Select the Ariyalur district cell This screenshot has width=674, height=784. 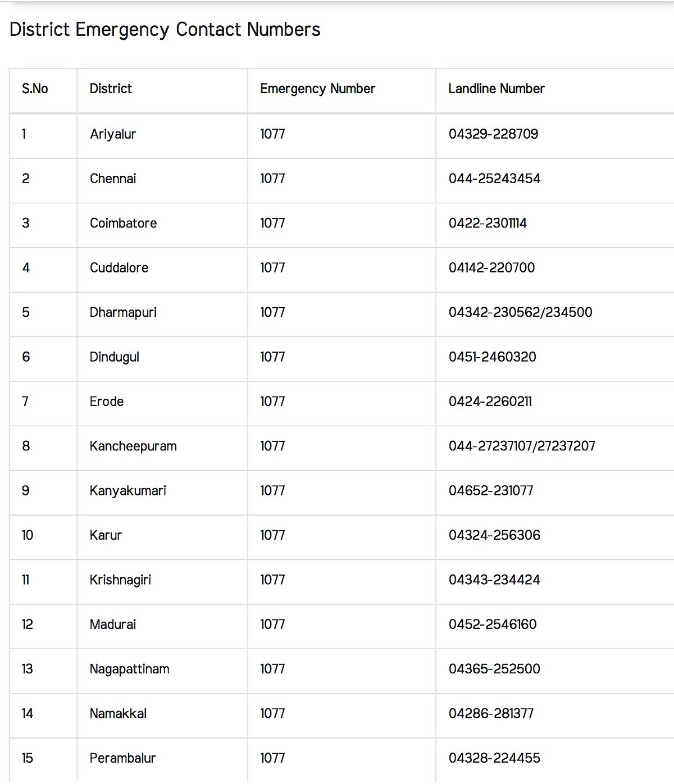pyautogui.click(x=113, y=134)
